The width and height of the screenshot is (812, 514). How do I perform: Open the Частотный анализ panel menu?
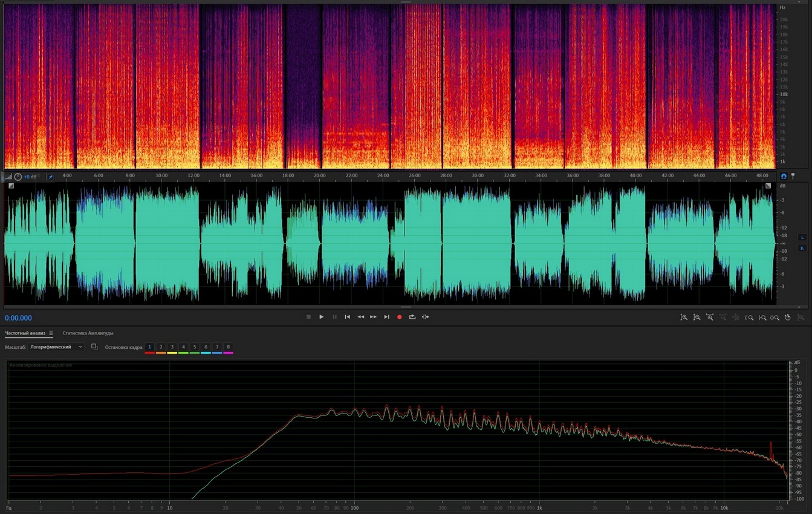tap(51, 333)
